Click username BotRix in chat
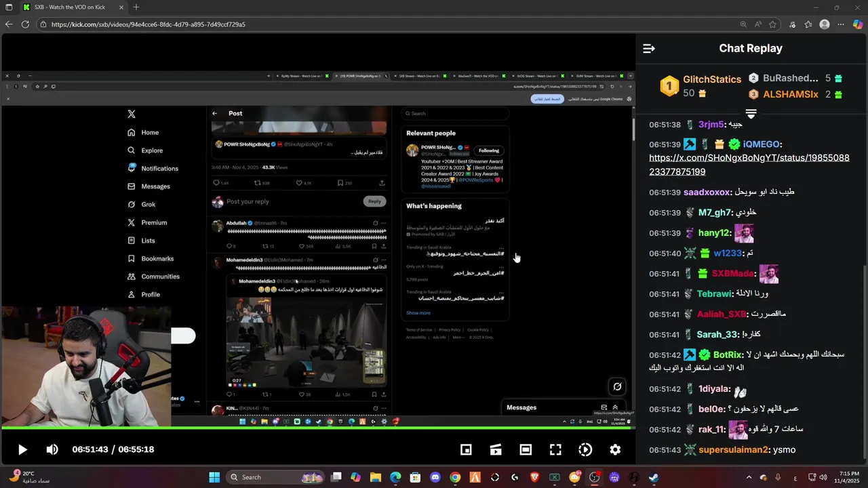The width and height of the screenshot is (868, 488). pyautogui.click(x=728, y=355)
